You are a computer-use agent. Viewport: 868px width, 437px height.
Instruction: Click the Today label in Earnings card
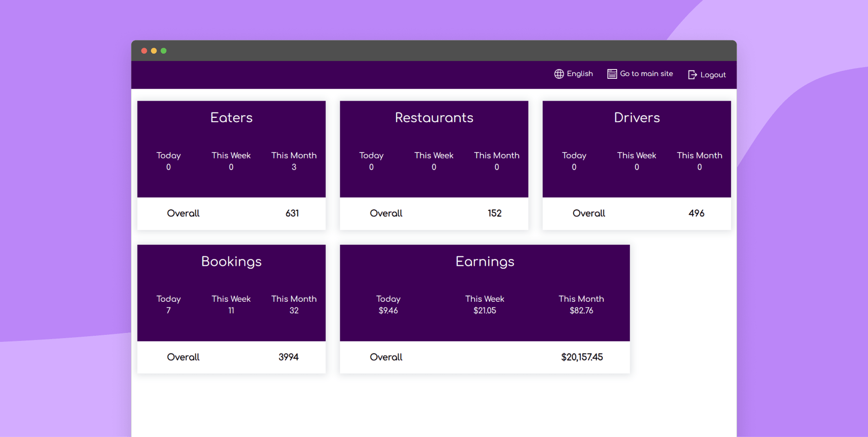[x=388, y=298]
